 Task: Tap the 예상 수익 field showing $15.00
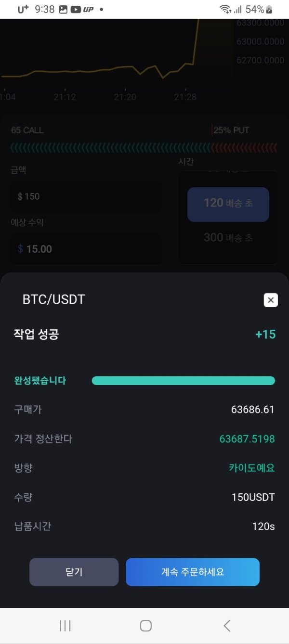coord(86,249)
